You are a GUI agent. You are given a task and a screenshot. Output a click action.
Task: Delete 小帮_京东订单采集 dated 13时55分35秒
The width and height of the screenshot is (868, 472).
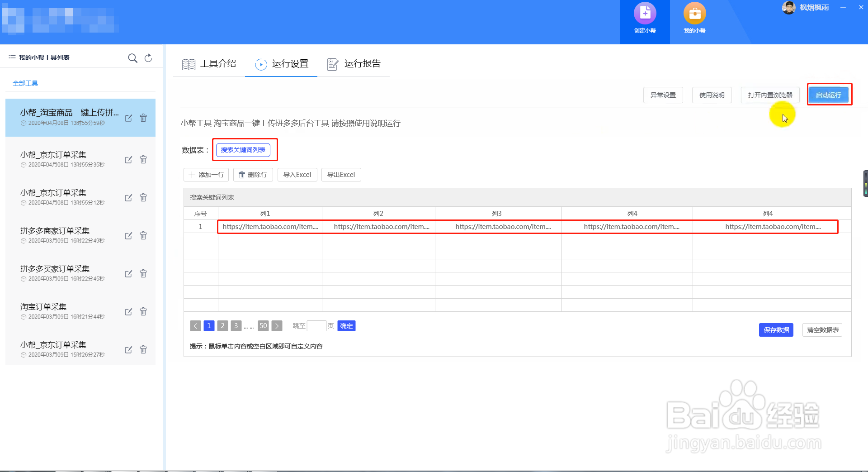pyautogui.click(x=143, y=159)
